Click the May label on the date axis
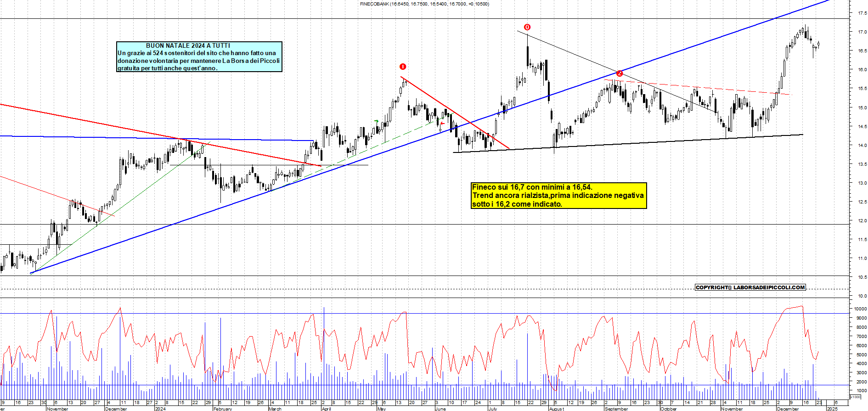The height and width of the screenshot is (411, 868). pos(382,409)
